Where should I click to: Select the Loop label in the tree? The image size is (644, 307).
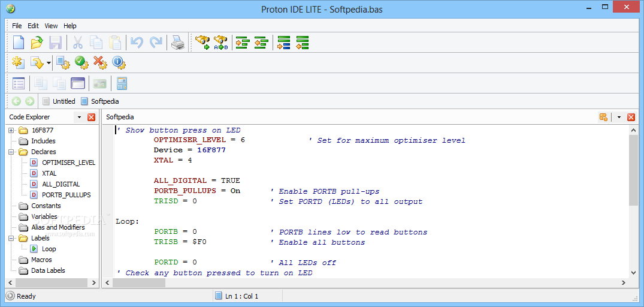tap(49, 249)
